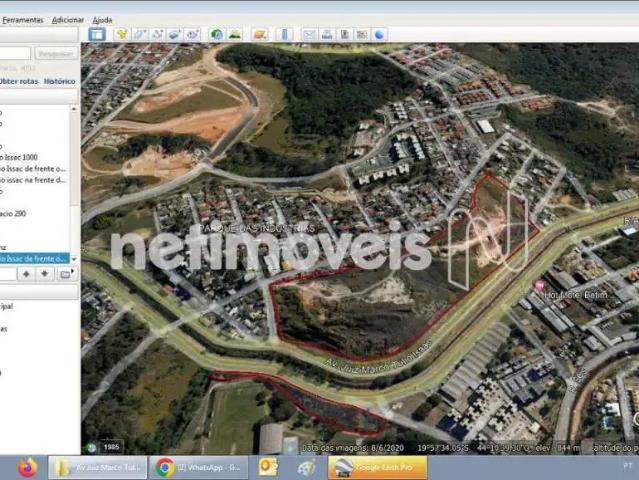The height and width of the screenshot is (480, 639).
Task: Click the new folder button under Places
Action: coord(66,274)
